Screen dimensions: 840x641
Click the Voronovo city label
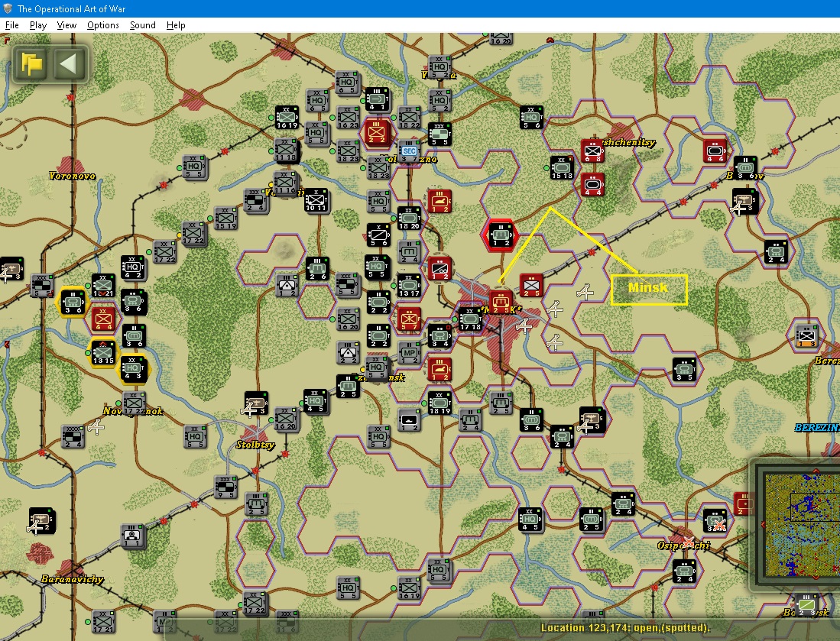[x=73, y=176]
